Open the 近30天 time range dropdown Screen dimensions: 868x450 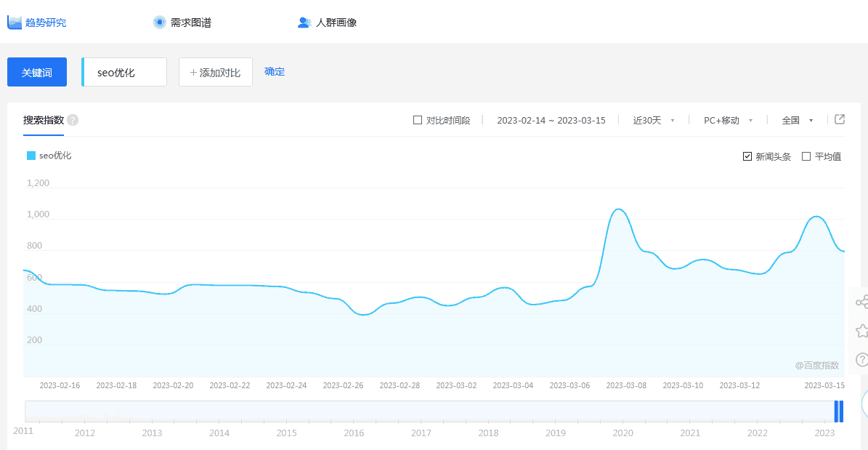[x=652, y=120]
